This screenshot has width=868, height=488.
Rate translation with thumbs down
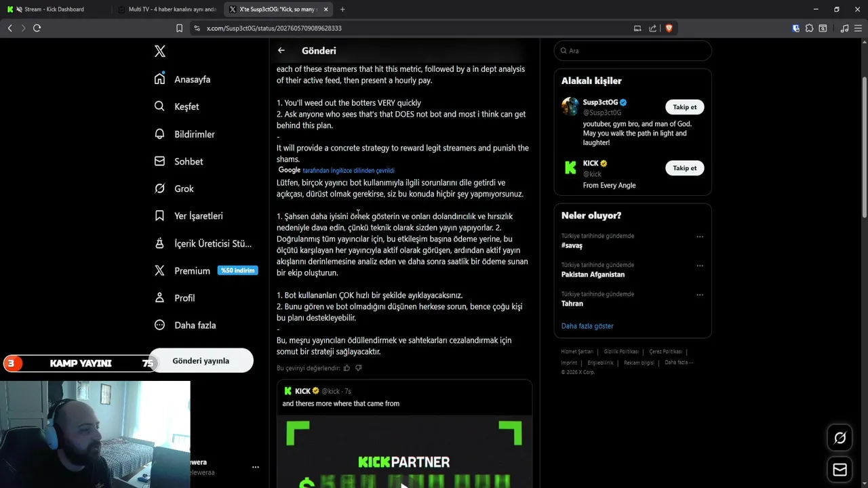tap(359, 368)
